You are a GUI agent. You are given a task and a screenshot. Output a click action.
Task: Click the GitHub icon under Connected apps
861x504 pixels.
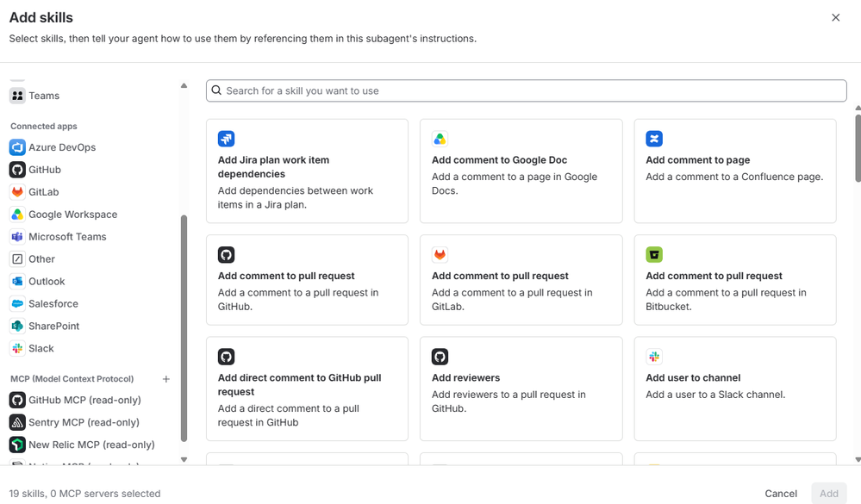coord(17,170)
